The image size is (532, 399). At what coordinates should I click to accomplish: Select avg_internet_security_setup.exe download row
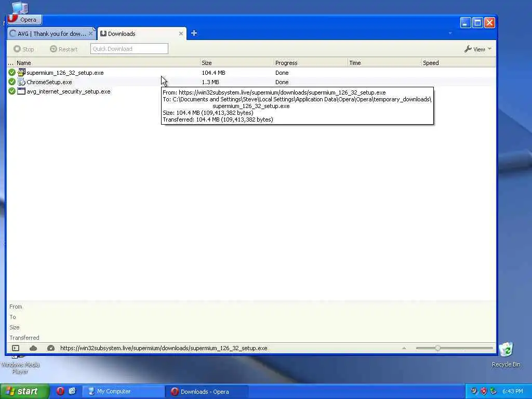(x=251, y=91)
